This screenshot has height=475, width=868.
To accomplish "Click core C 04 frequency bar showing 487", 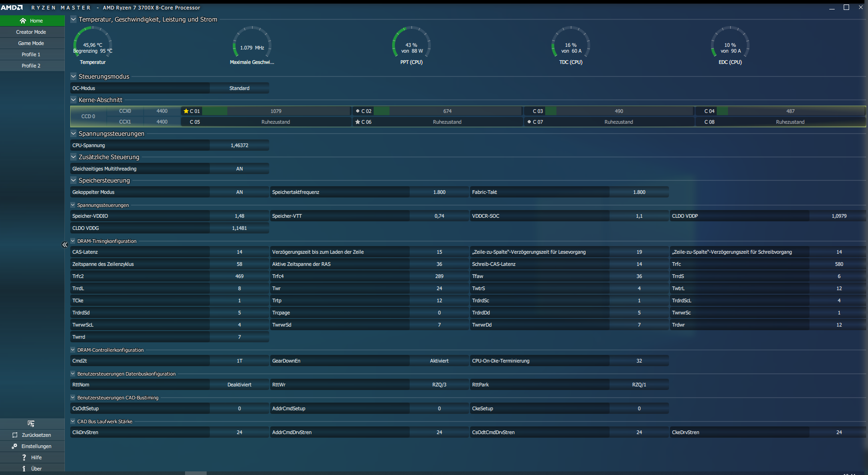I will point(791,111).
